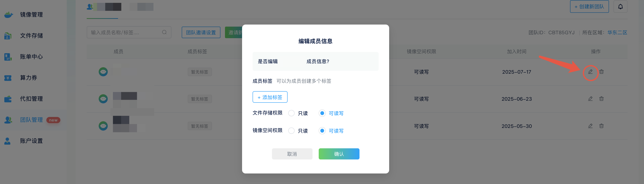This screenshot has width=644, height=184.
Task: Click the green 邀请新 button
Action: click(x=233, y=33)
